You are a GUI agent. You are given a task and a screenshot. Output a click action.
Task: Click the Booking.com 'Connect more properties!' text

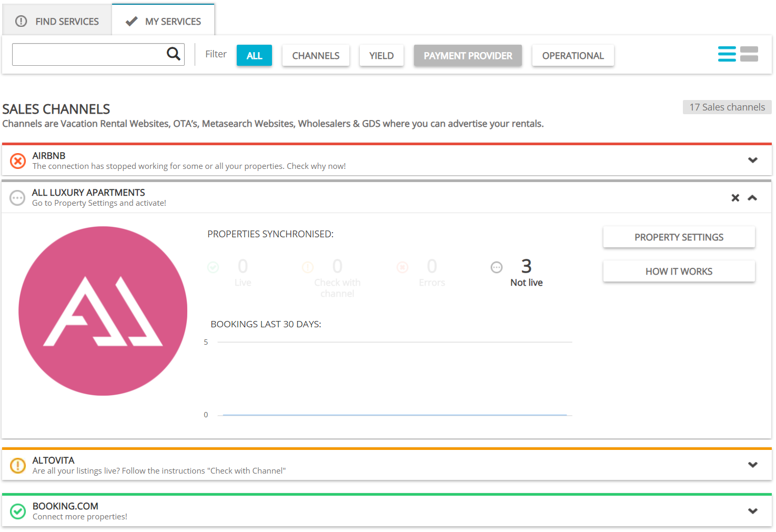pyautogui.click(x=80, y=517)
